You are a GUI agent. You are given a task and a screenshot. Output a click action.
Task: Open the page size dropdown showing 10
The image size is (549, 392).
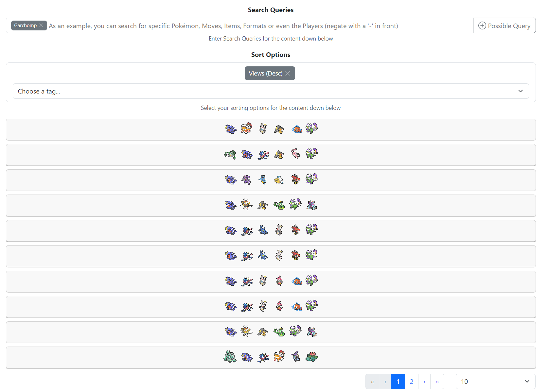pos(495,382)
